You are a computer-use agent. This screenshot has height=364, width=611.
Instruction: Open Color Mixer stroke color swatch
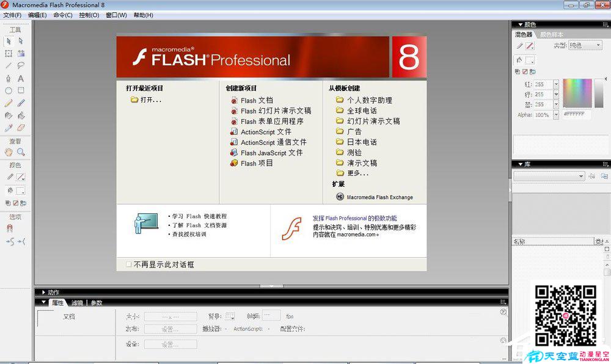coord(530,46)
